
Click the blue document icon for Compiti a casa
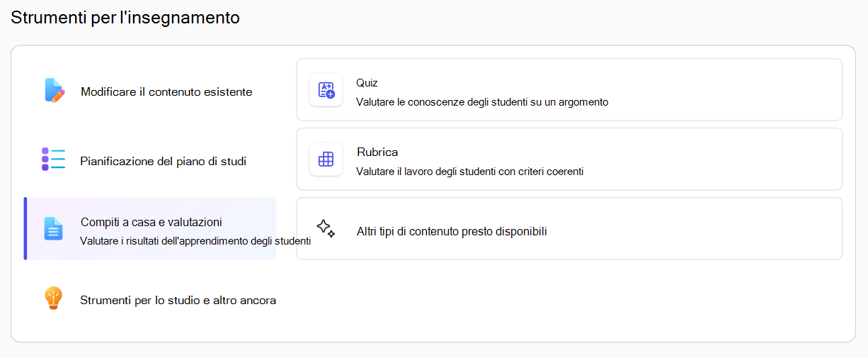coord(53,228)
